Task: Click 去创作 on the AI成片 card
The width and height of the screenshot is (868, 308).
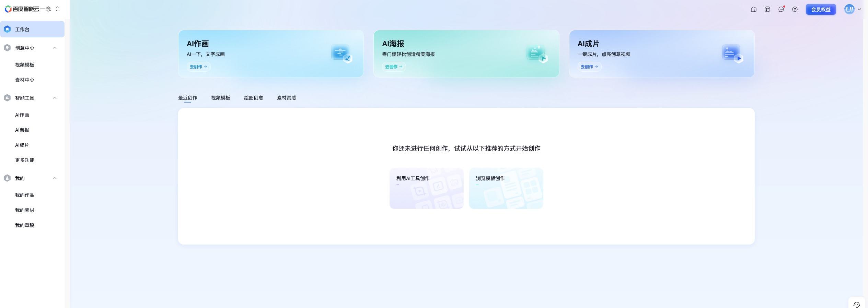Action: (x=589, y=67)
